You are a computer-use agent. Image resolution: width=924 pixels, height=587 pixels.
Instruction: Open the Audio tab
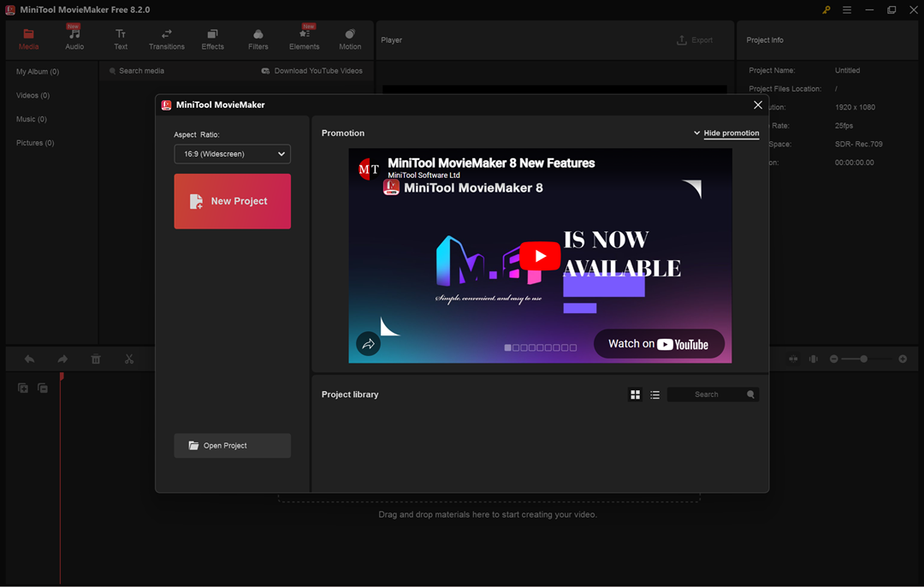coord(74,39)
